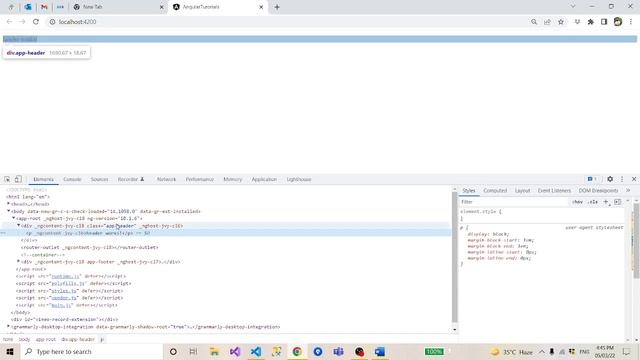
Task: Toggle the .cls element classes panel
Action: tap(593, 202)
